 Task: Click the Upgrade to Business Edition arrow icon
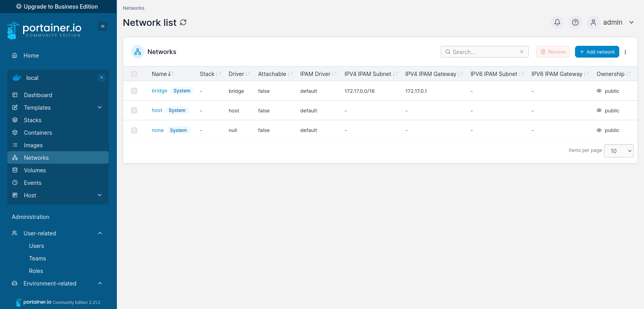19,7
